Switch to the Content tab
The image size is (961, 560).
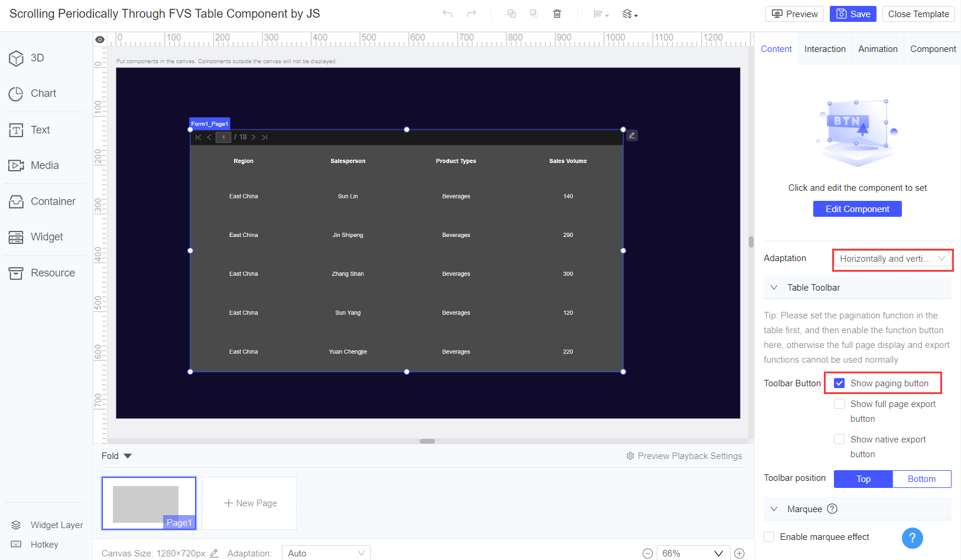click(x=776, y=49)
